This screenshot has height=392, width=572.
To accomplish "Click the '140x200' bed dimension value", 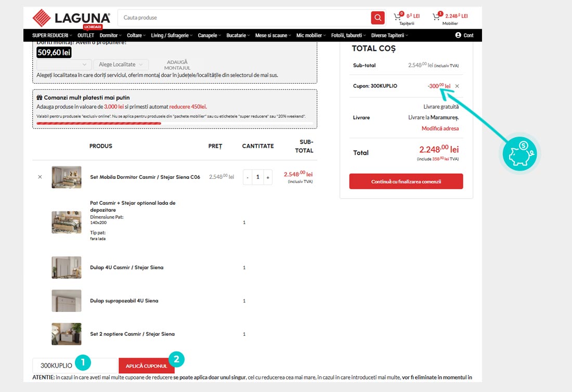I will click(98, 223).
